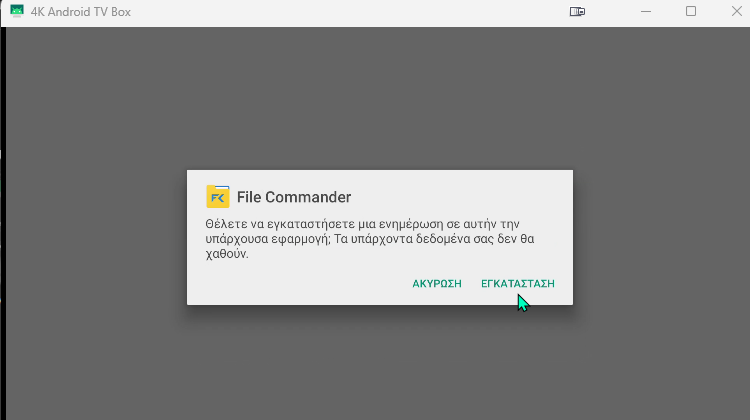Maximize the 4K Android TV Box window
The width and height of the screenshot is (750, 420).
(x=691, y=11)
